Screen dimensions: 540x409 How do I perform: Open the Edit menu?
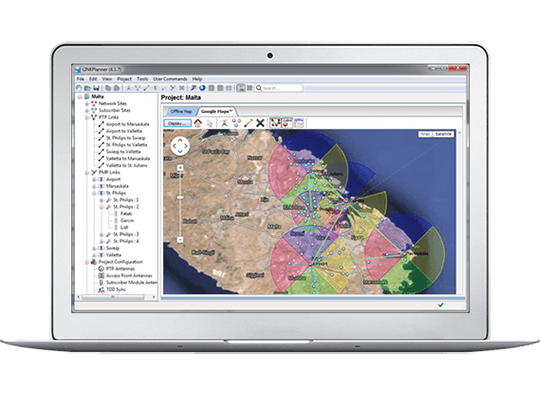point(93,79)
